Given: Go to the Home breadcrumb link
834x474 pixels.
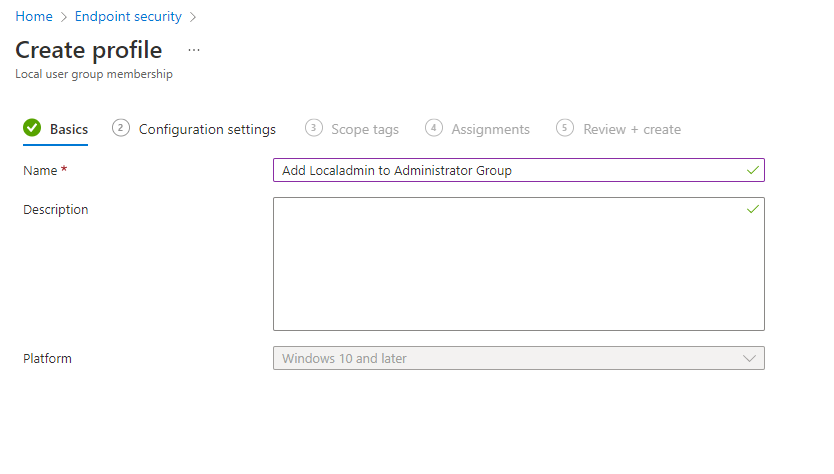Looking at the screenshot, I should point(34,16).
